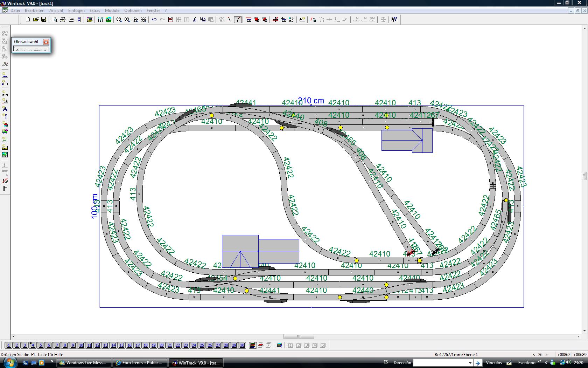This screenshot has height=368, width=588.
Task: Select the insert rectangle tool
Action: click(x=5, y=83)
